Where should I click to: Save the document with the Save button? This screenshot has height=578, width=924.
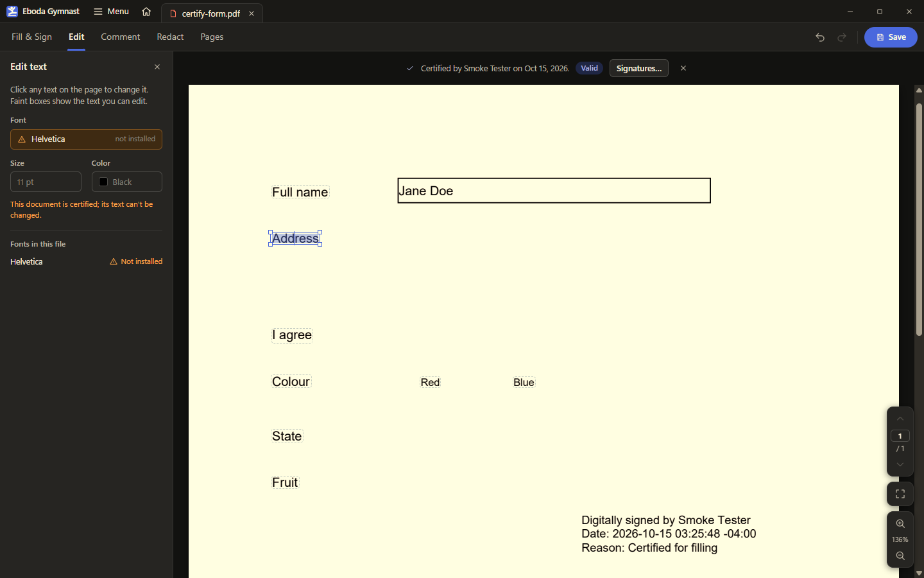pos(891,37)
